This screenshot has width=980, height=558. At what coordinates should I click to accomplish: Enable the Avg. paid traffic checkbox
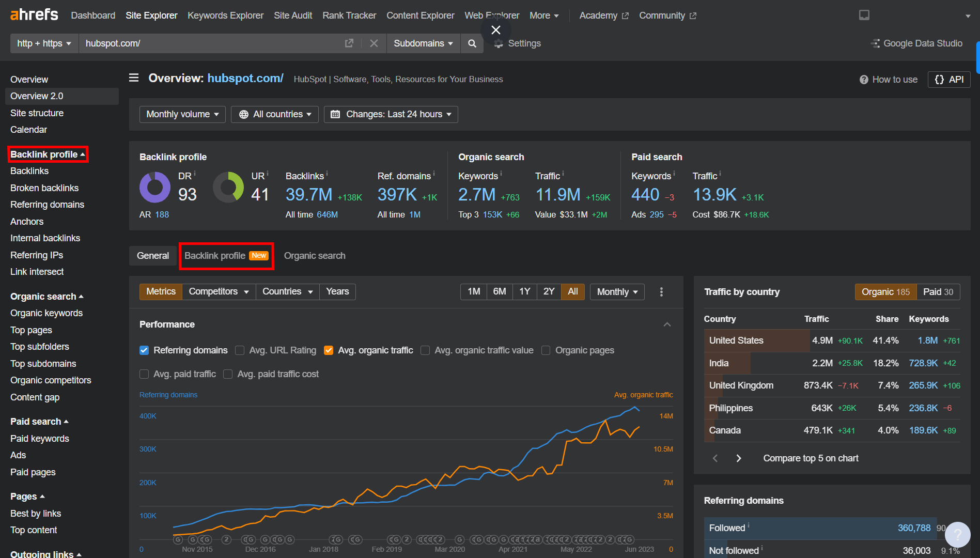(x=144, y=374)
